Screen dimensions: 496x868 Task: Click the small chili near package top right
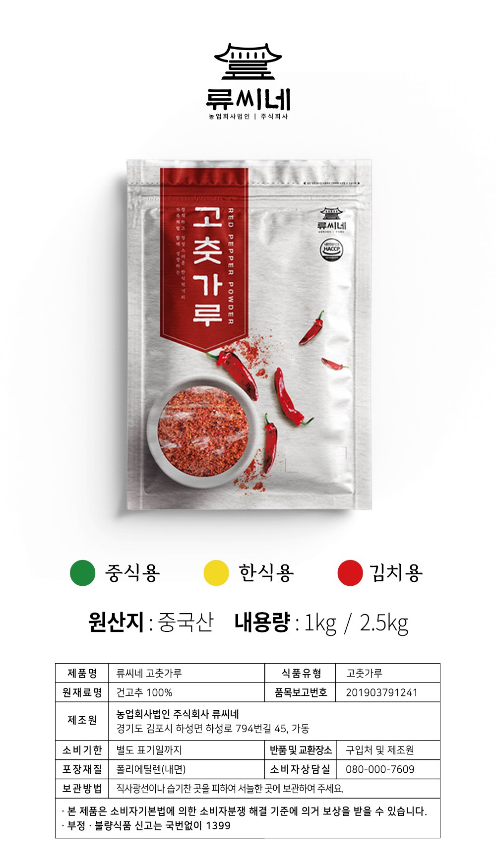(x=312, y=328)
